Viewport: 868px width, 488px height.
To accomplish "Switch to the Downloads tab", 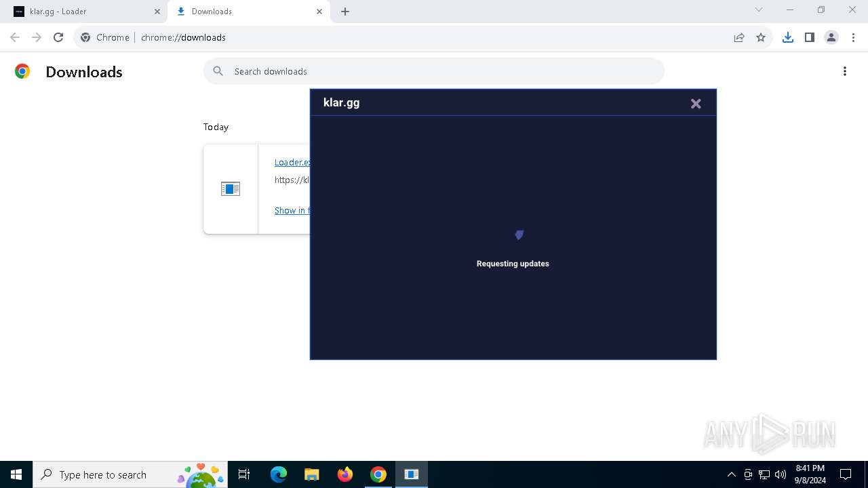I will (x=248, y=12).
